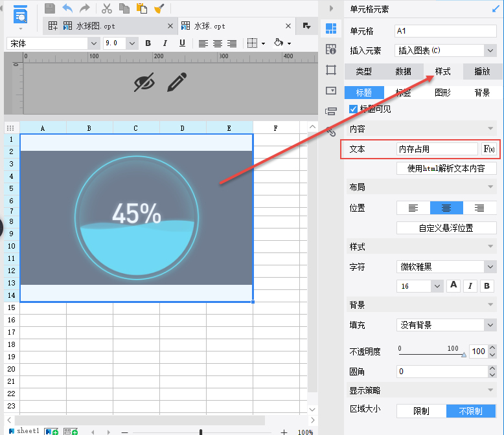The height and width of the screenshot is (435, 504).
Task: Open cell element panel icon
Action: tap(331, 28)
